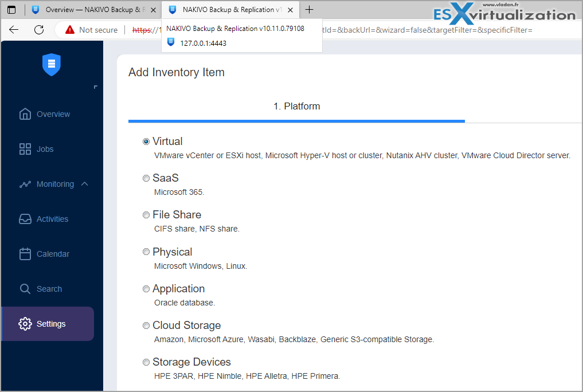Click the Not secure warning triangle
This screenshot has width=583, height=392.
tap(69, 30)
